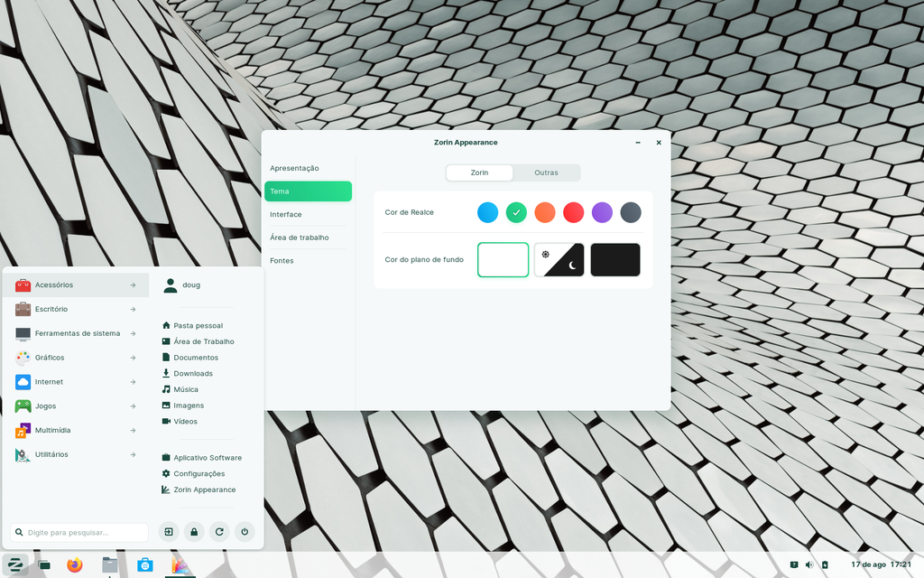924x578 pixels.
Task: Launch Aplicativo Software from menu
Action: point(201,458)
